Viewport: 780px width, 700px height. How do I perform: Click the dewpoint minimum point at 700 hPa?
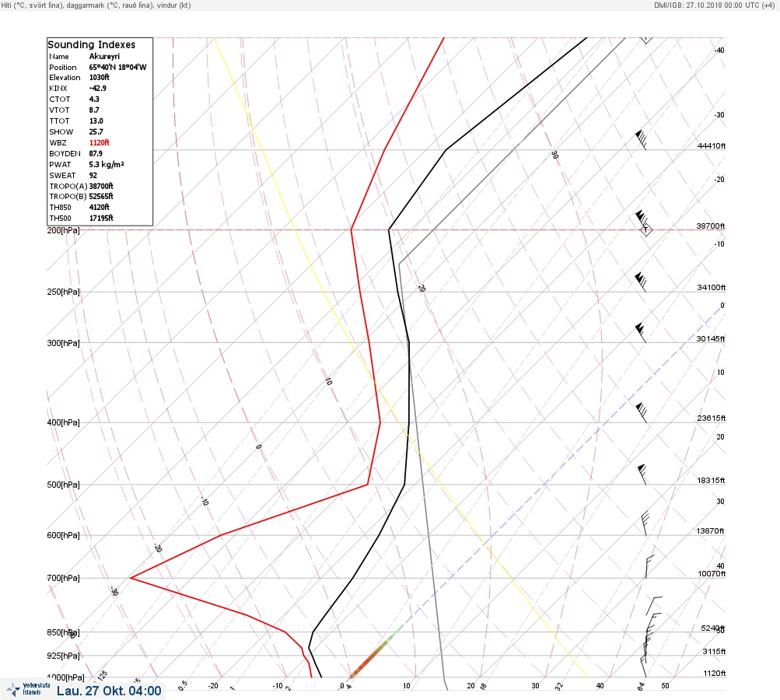click(x=131, y=578)
